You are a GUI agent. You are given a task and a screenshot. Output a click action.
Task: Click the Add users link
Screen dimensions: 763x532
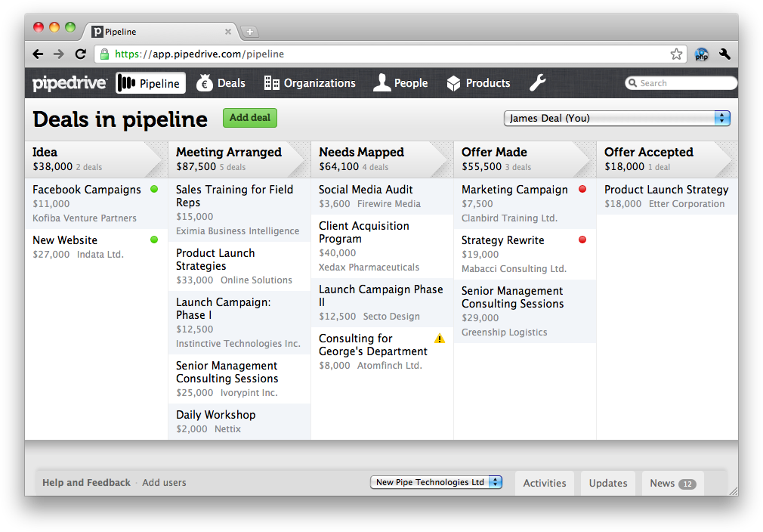pyautogui.click(x=164, y=482)
